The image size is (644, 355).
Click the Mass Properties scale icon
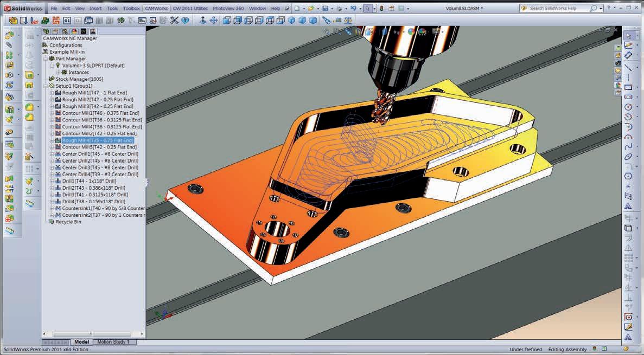coord(348,20)
